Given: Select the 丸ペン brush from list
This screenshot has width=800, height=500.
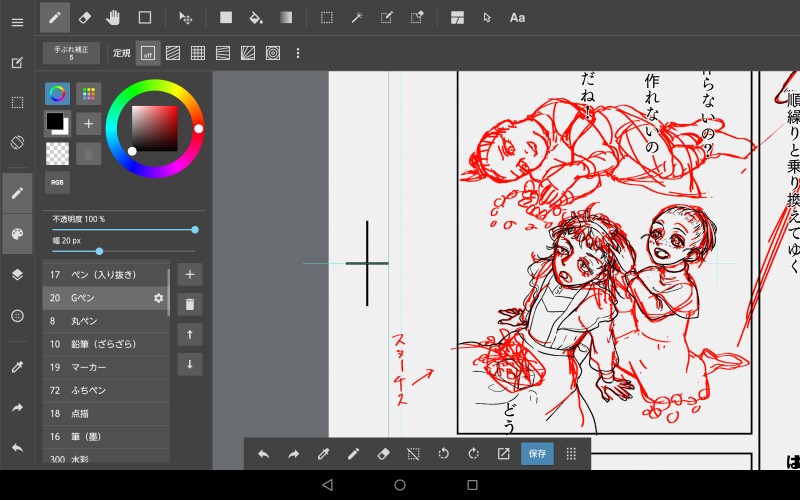Looking at the screenshot, I should (100, 321).
